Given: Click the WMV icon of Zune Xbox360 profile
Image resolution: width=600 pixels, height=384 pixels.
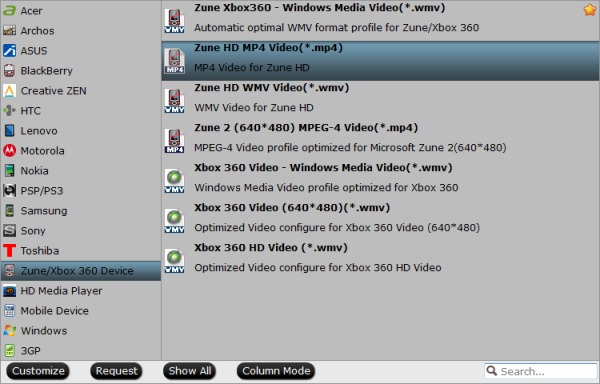Looking at the screenshot, I should [174, 21].
